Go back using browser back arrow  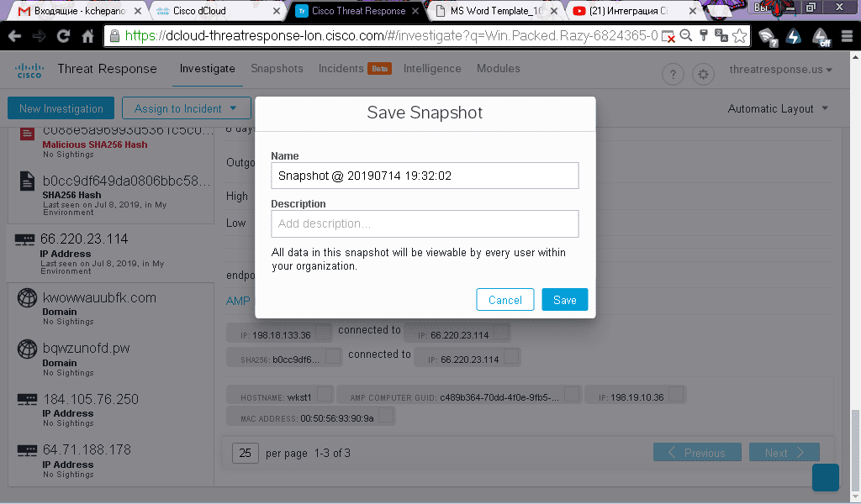pyautogui.click(x=15, y=36)
